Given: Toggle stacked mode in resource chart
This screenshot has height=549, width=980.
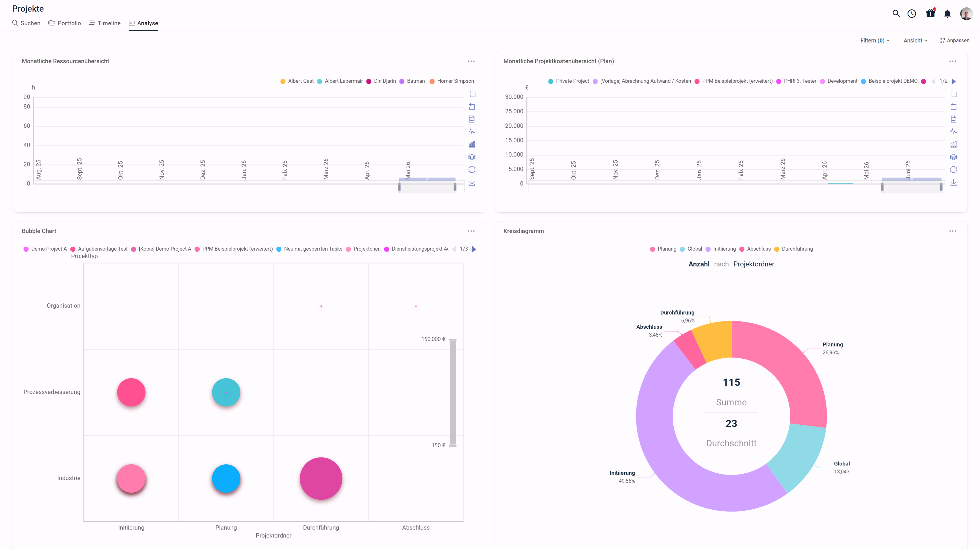Looking at the screenshot, I should coord(472,157).
